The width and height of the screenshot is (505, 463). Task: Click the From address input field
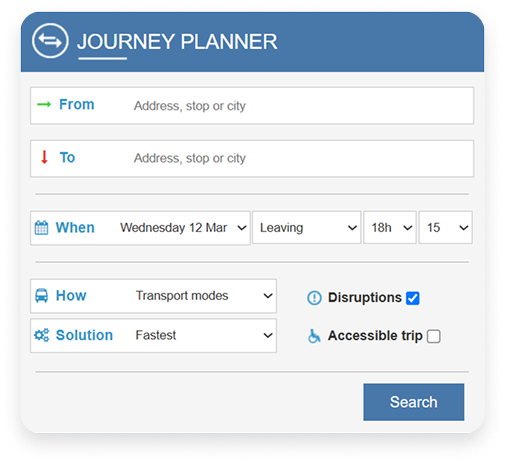302,106
